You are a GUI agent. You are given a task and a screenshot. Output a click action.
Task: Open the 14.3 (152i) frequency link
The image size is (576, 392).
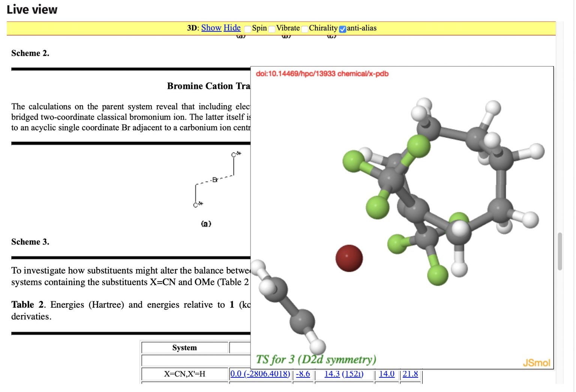pyautogui.click(x=343, y=374)
